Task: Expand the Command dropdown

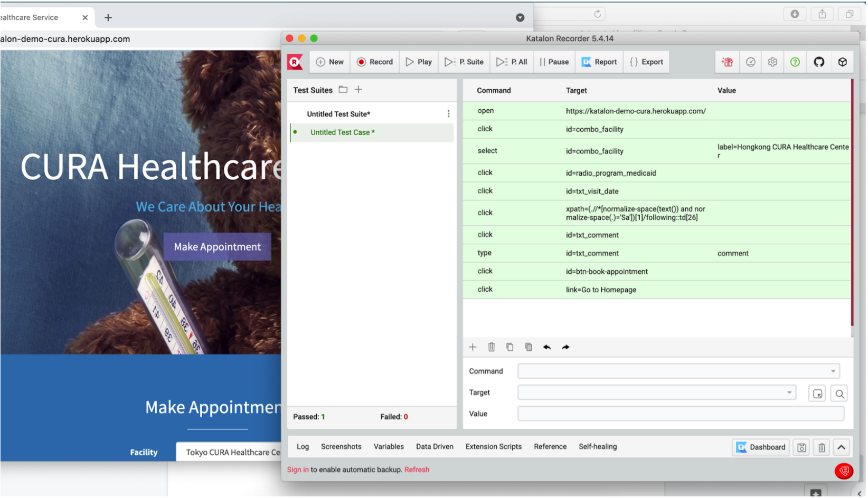Action: (834, 372)
